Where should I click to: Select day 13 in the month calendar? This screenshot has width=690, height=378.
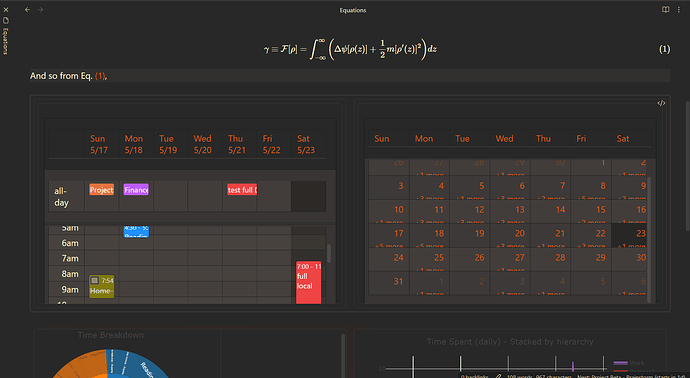tap(510, 211)
